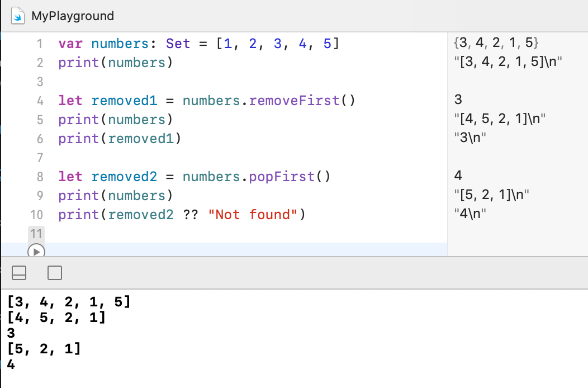Click the Set type annotation on line 1

179,44
